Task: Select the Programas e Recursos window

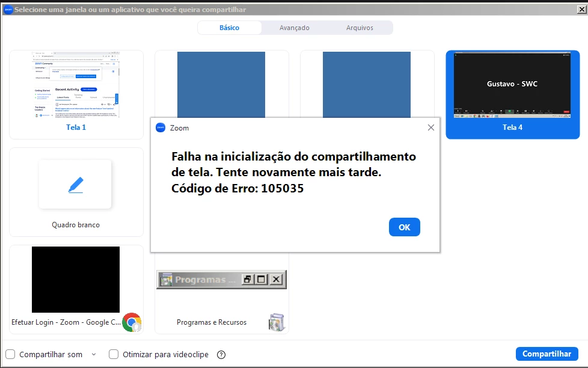Action: pos(222,293)
